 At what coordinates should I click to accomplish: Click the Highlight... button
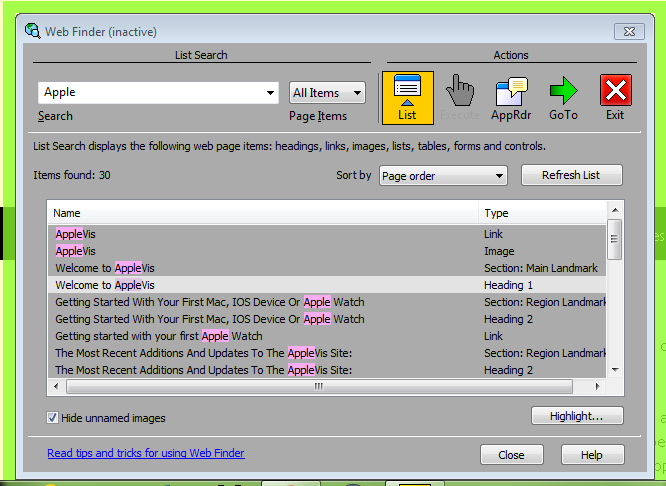577,416
